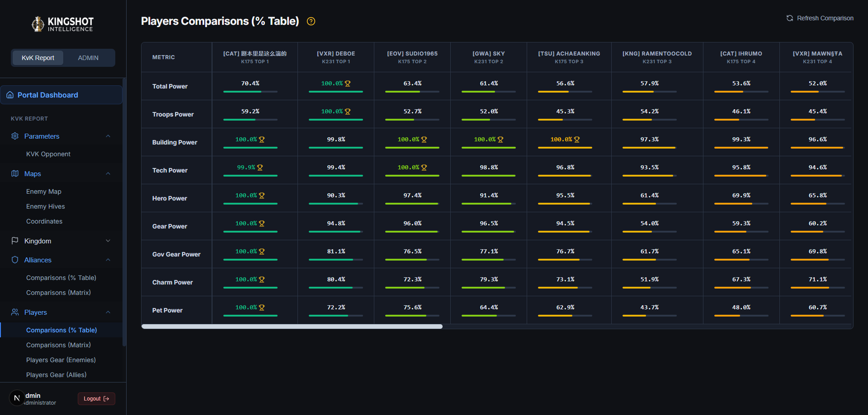Click the Logout button

pyautogui.click(x=96, y=399)
